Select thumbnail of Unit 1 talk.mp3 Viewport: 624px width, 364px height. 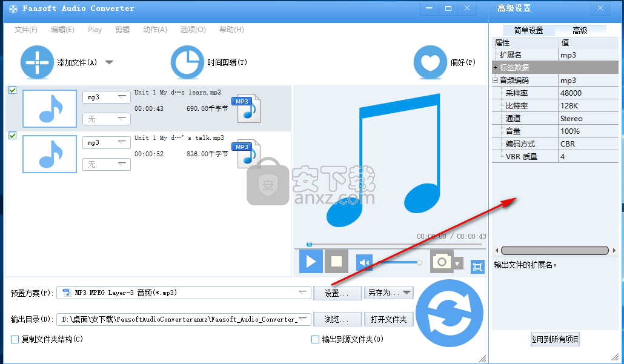(50, 154)
